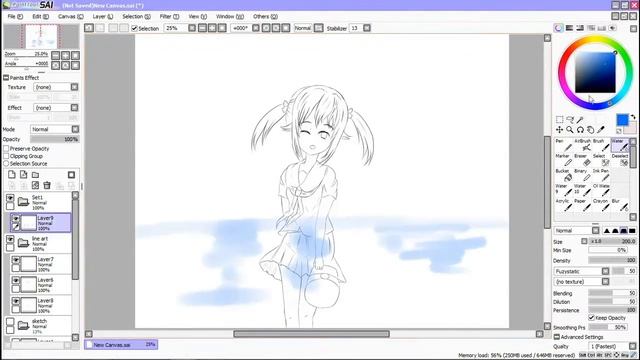Image resolution: width=640 pixels, height=360 pixels.
Task: Create a new normal layer
Action: 12,175
